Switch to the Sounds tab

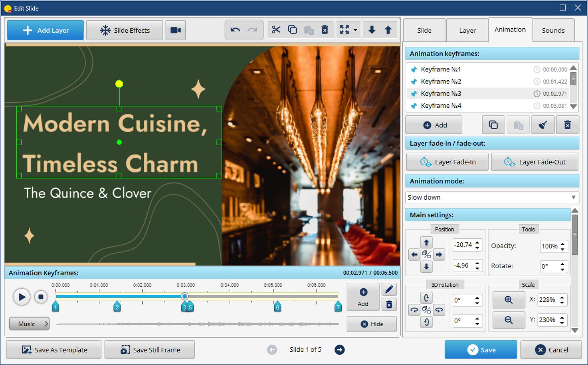pos(553,30)
